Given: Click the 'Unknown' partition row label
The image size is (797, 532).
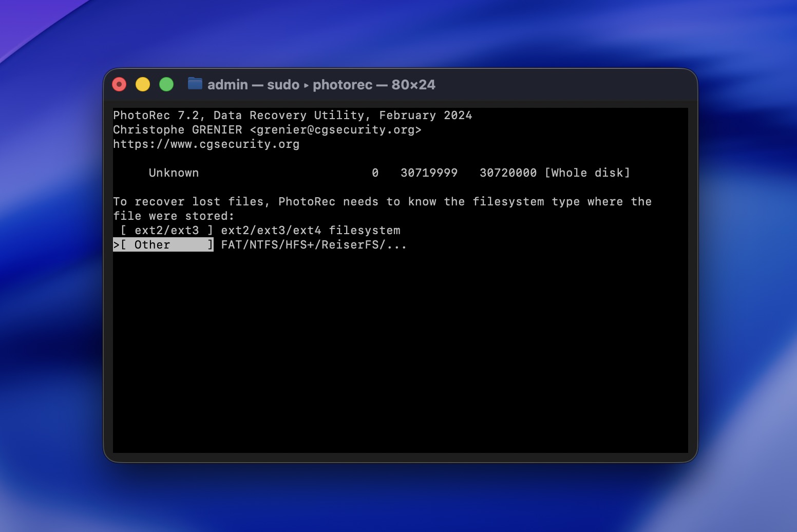Looking at the screenshot, I should (174, 173).
